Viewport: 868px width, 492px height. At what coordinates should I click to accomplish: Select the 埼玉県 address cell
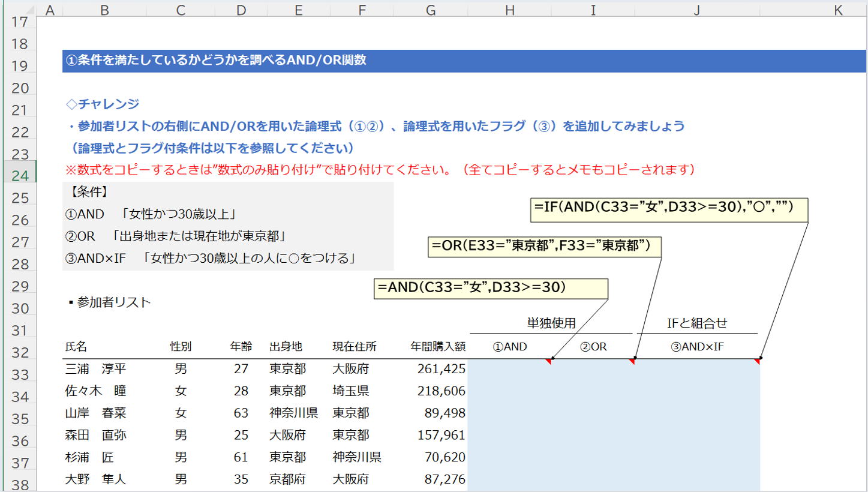(361, 391)
